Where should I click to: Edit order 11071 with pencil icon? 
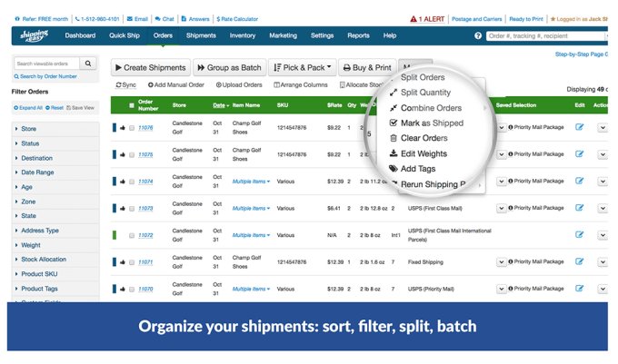point(579,261)
